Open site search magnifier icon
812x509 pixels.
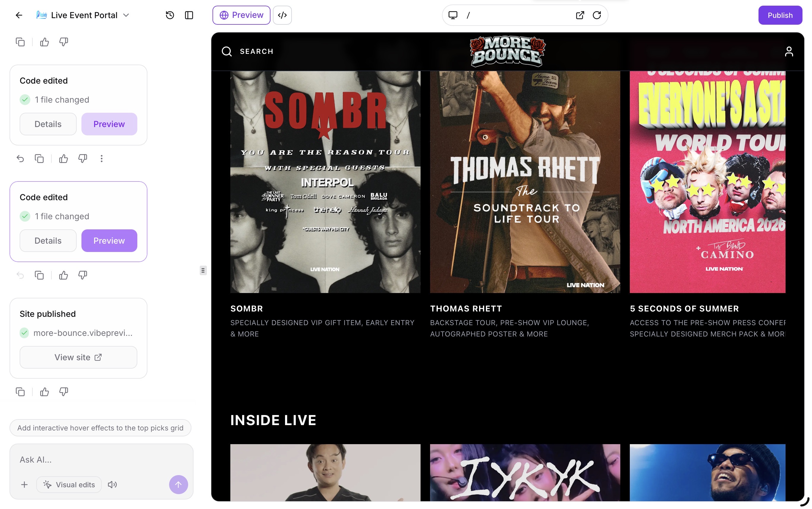coord(227,51)
